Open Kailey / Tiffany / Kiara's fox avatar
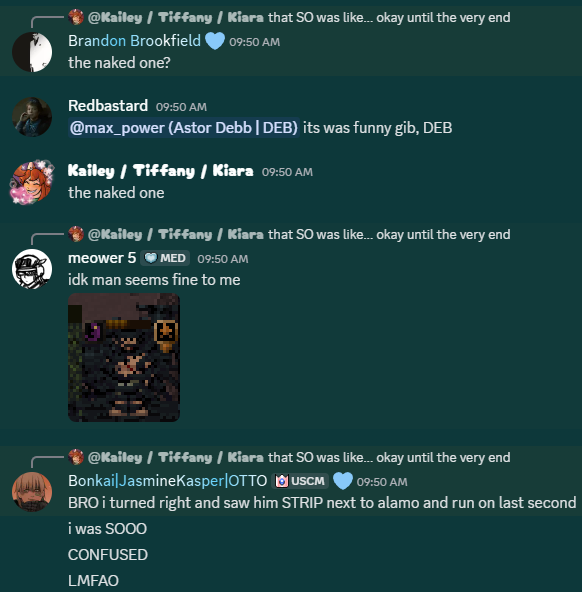This screenshot has width=582, height=592. coord(32,182)
